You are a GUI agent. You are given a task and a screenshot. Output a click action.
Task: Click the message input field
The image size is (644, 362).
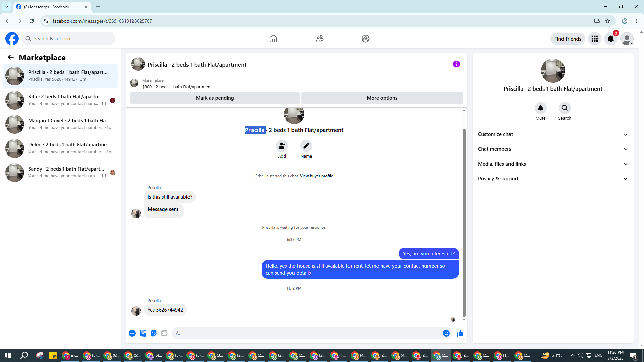pos(307,333)
